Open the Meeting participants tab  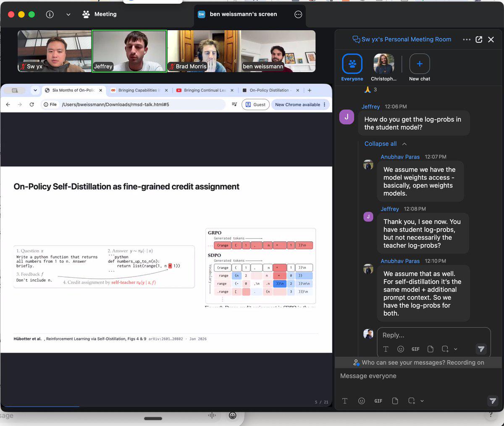pos(100,14)
